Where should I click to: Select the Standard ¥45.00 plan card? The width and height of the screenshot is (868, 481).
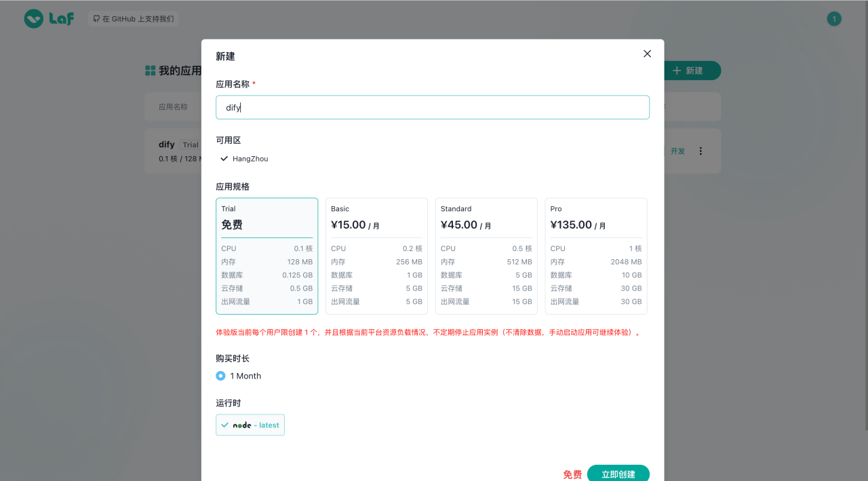click(486, 256)
